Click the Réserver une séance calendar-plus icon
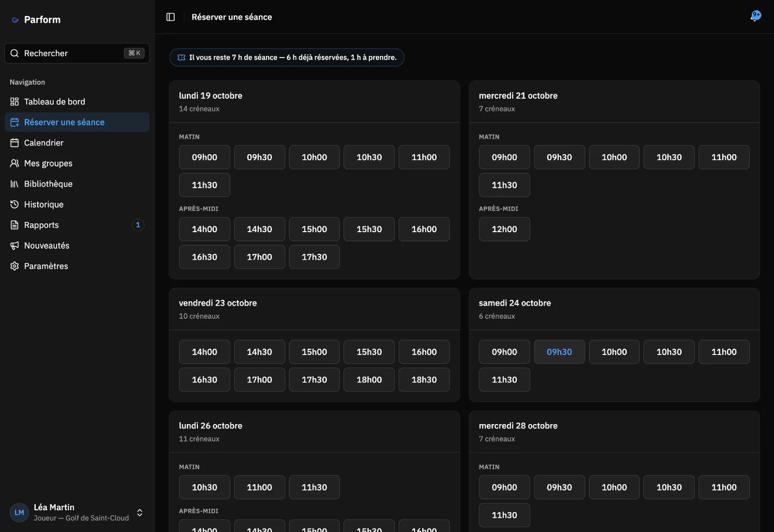The image size is (774, 532). pos(15,122)
